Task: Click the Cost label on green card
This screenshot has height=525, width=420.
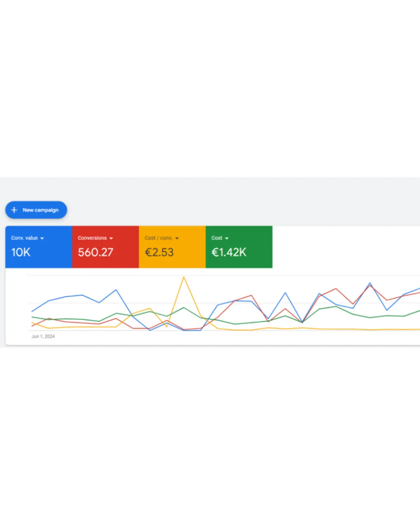Action: [x=217, y=238]
